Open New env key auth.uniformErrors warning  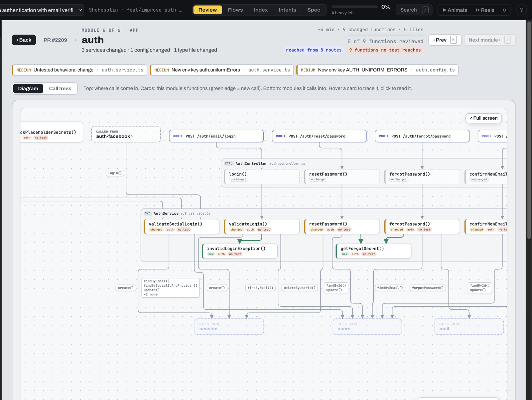(x=222, y=70)
